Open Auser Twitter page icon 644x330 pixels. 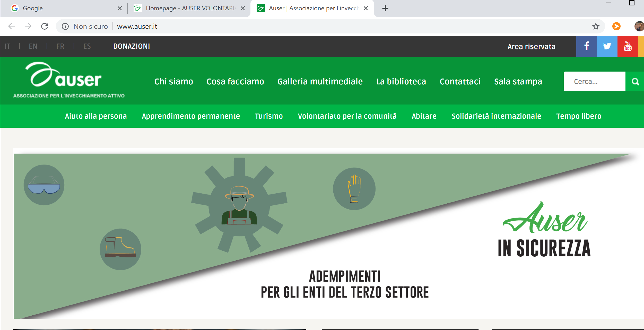coord(607,46)
